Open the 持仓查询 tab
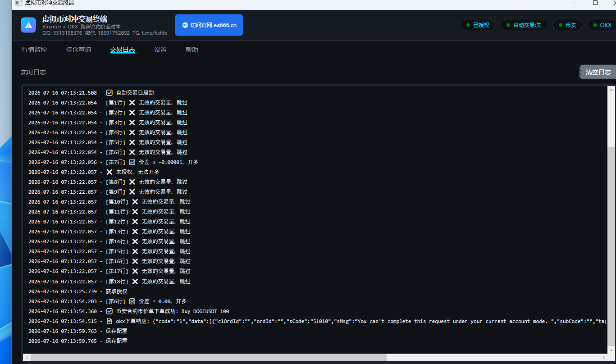616x364 pixels. tap(78, 50)
